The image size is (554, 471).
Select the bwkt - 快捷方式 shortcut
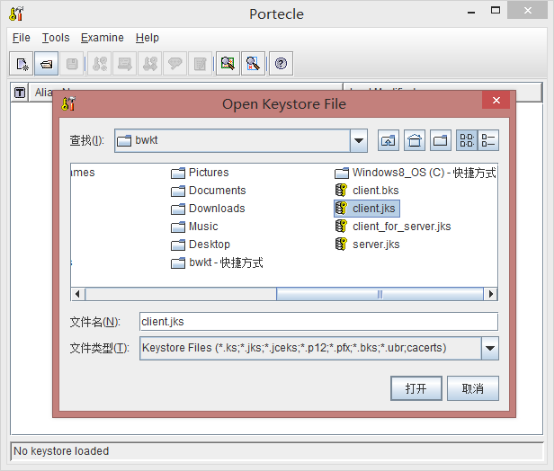click(217, 263)
